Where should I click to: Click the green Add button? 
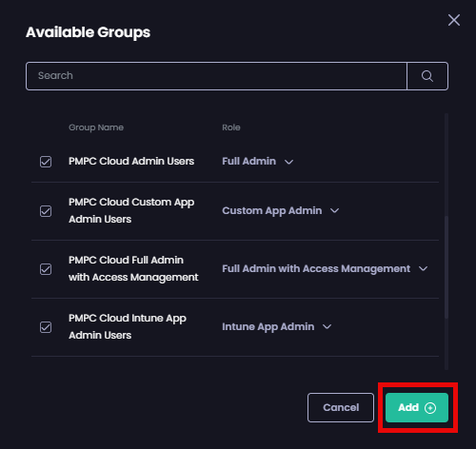point(417,407)
